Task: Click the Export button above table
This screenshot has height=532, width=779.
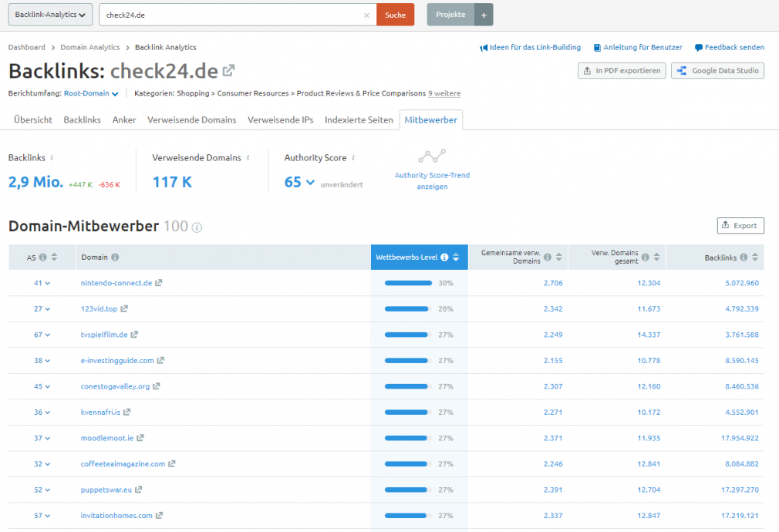Action: point(740,225)
